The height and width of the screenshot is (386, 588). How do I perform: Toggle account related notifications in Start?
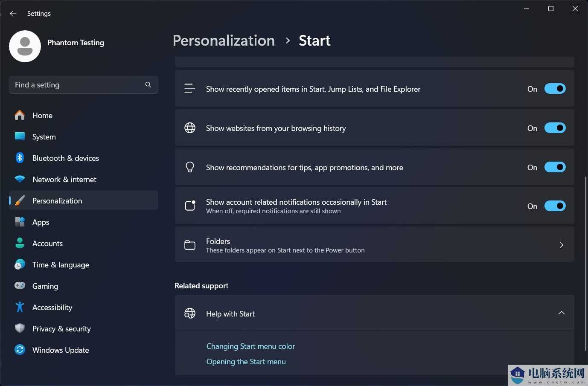coord(555,206)
